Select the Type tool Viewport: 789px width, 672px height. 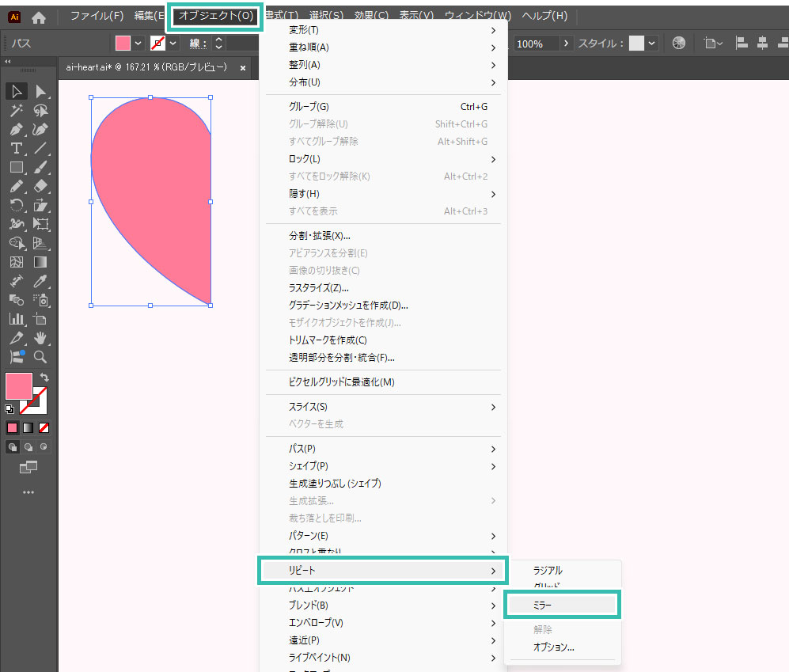[17, 149]
